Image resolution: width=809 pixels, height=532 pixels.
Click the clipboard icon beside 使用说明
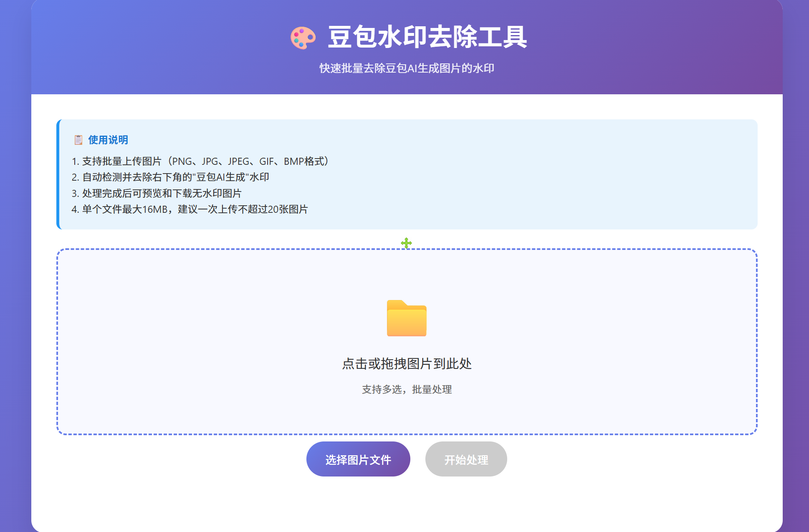click(78, 140)
